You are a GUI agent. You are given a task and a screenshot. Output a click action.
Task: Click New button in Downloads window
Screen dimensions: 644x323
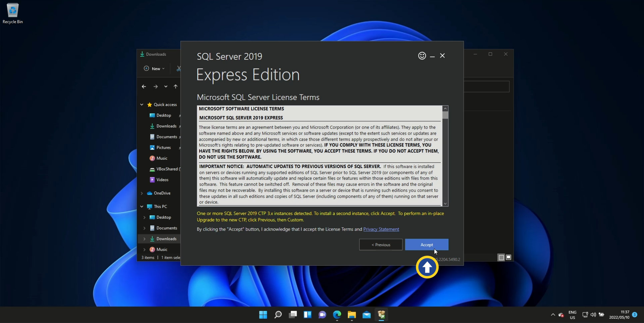[x=154, y=68]
